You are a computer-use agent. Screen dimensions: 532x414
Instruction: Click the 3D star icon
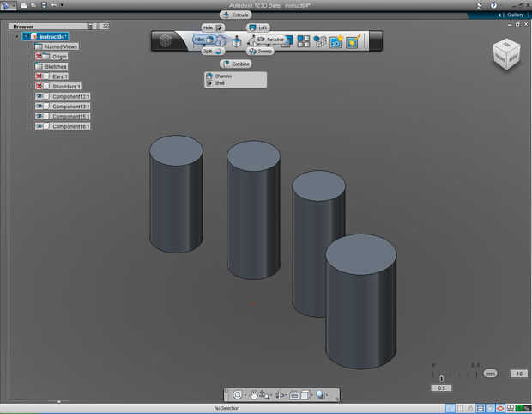336,41
